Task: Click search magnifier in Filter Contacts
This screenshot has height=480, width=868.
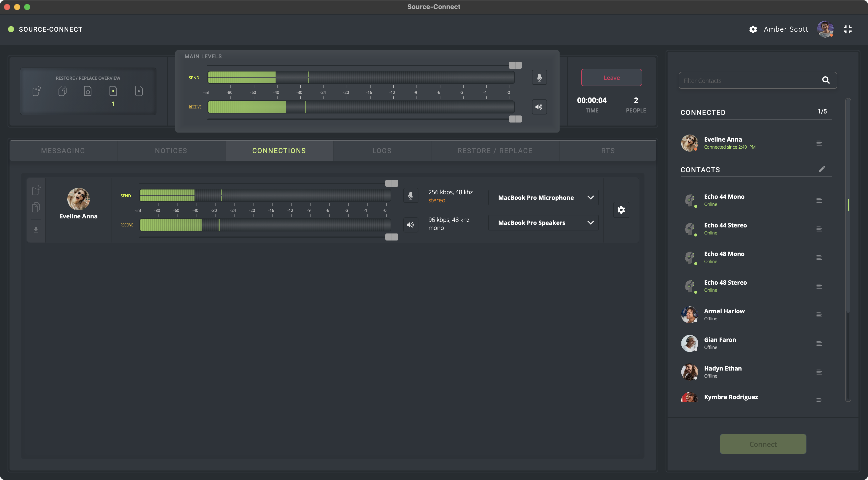Action: [x=826, y=80]
